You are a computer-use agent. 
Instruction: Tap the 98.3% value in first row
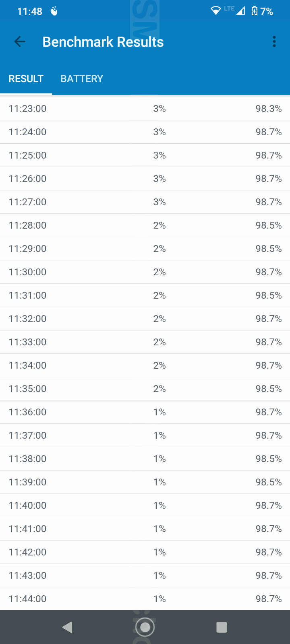coord(268,109)
